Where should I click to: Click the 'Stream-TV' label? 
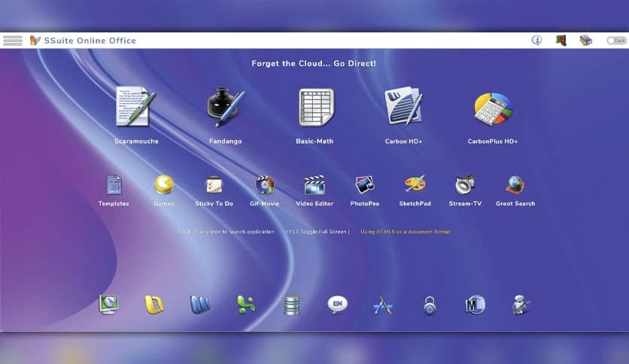465,204
